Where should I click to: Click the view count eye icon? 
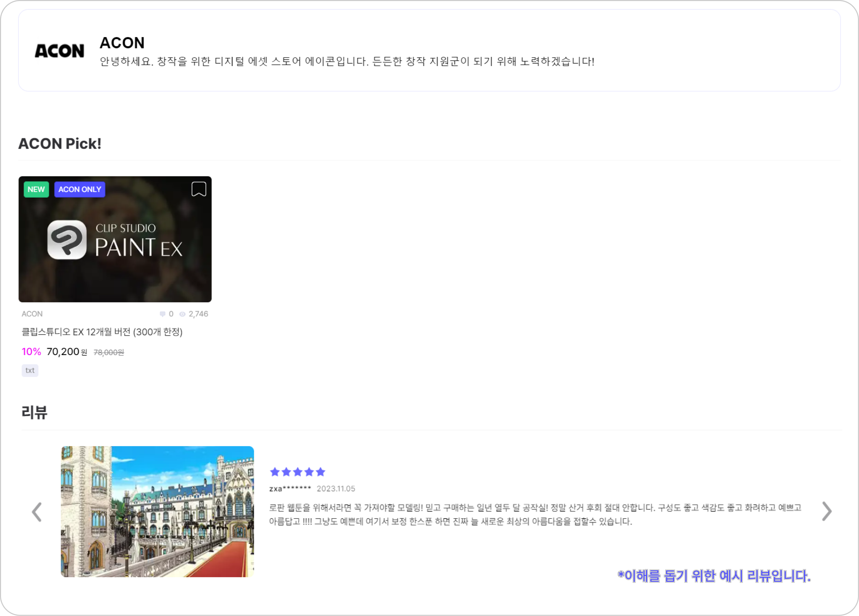point(182,314)
